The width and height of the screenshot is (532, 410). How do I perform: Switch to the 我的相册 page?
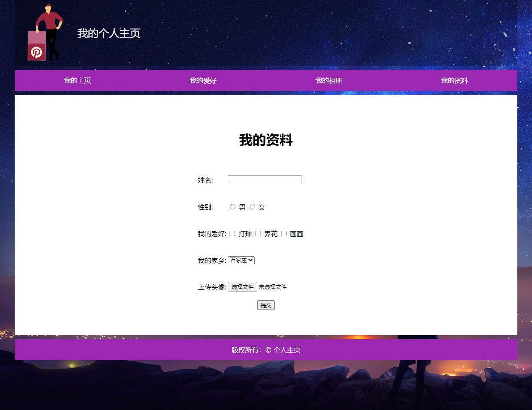pyautogui.click(x=329, y=80)
